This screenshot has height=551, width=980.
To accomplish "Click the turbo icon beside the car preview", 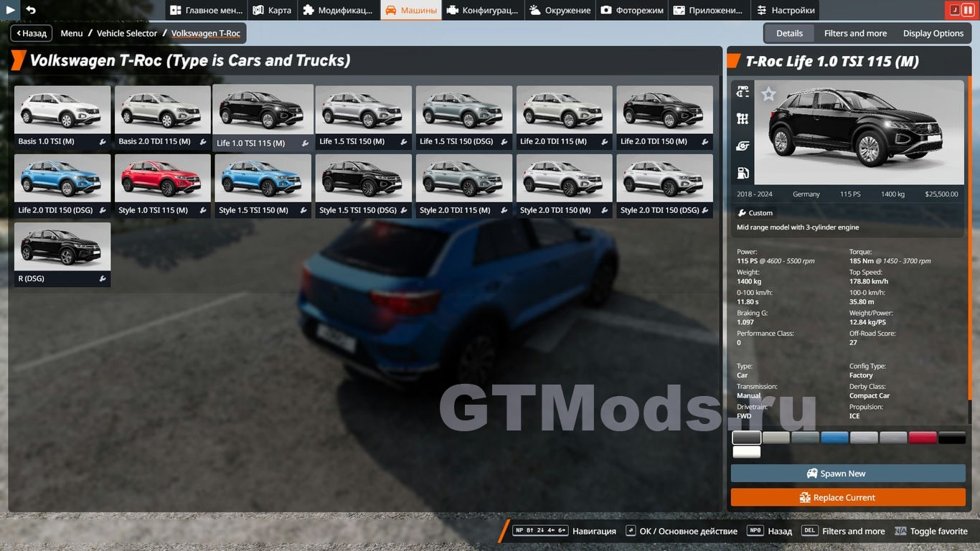I will click(x=743, y=146).
